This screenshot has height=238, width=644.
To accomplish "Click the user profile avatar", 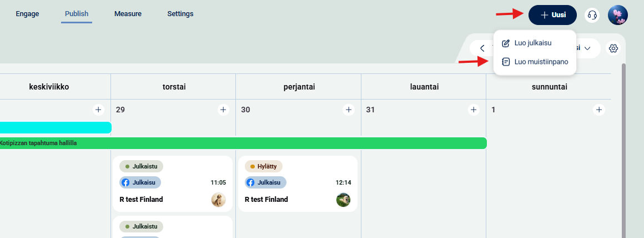I will pos(618,15).
